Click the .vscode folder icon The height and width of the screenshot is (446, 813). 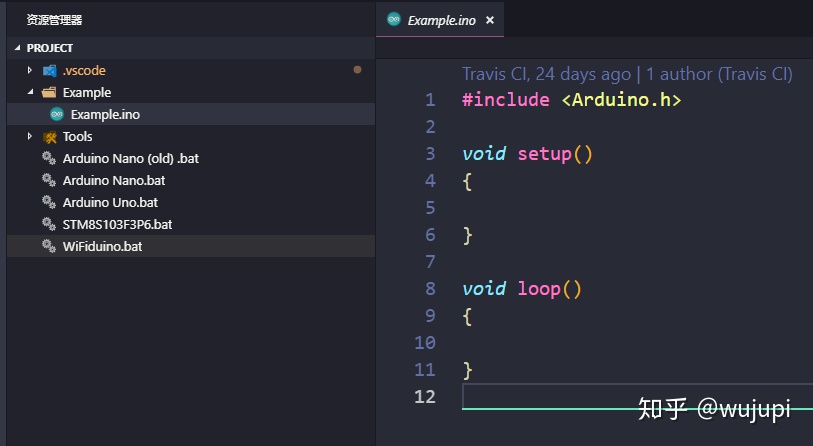[x=50, y=71]
